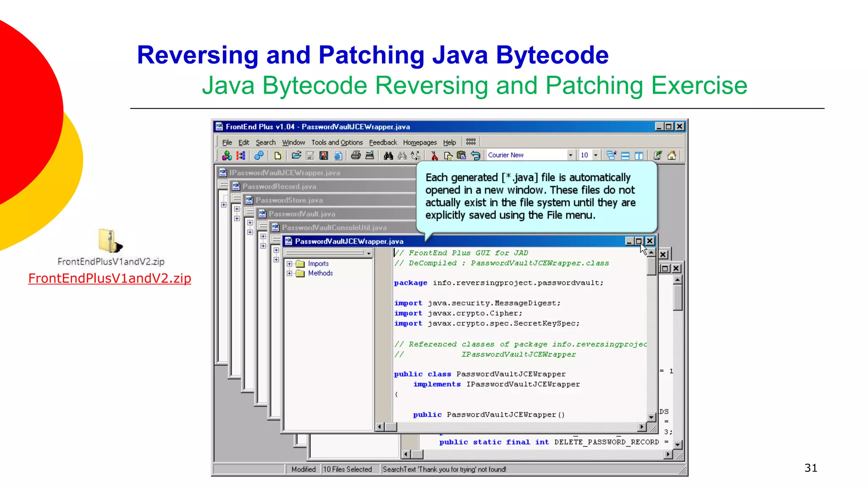Viewport: 868px width, 488px height.
Task: Follow the red FrontEndPlusV1andV2.zip hyperlink
Action: coord(110,278)
